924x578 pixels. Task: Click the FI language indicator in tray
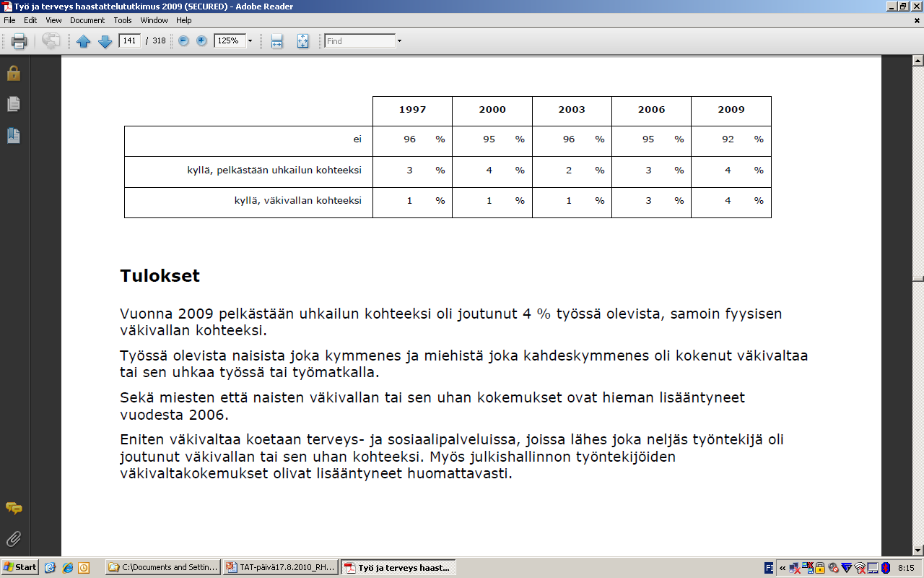coord(769,567)
